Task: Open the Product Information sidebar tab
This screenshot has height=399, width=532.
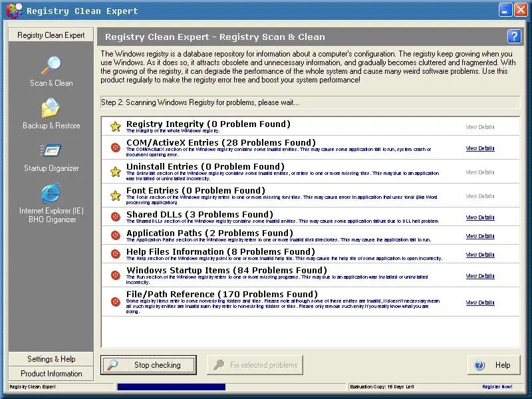Action: click(x=51, y=374)
